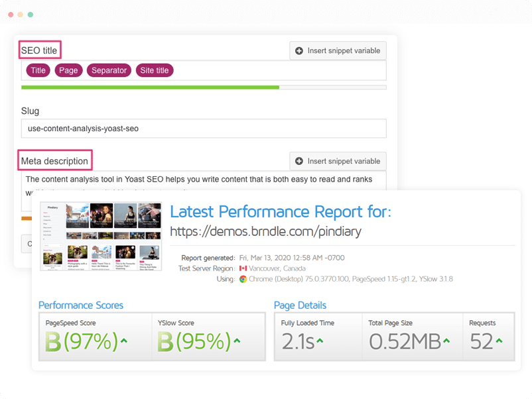This screenshot has height=399, width=532.
Task: Click the Performance Scores heading
Action: tap(81, 305)
